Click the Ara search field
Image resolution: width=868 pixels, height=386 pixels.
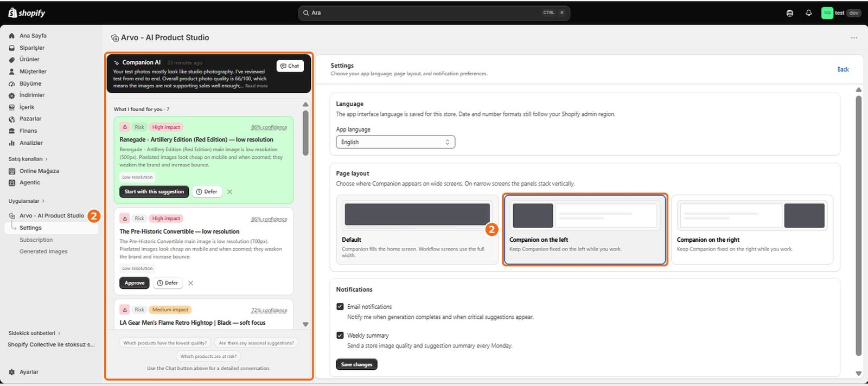pyautogui.click(x=434, y=13)
